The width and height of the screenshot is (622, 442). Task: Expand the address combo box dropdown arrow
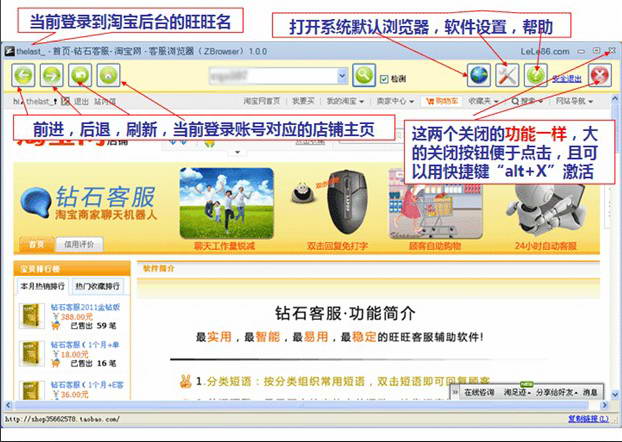[x=342, y=75]
